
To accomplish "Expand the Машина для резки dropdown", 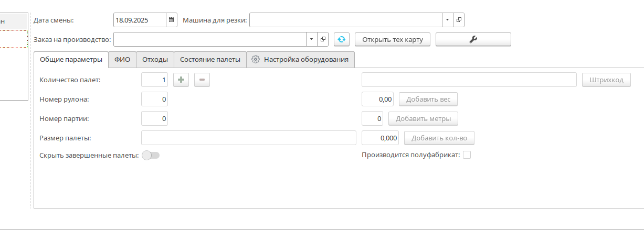I will click(x=447, y=20).
